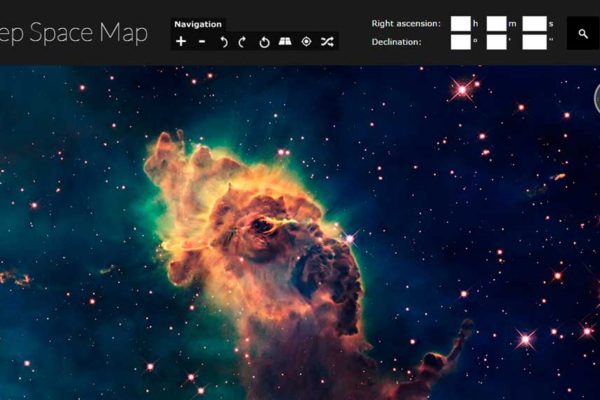This screenshot has width=600, height=400.
Task: Focus the declination arcseconds field
Action: tap(534, 42)
